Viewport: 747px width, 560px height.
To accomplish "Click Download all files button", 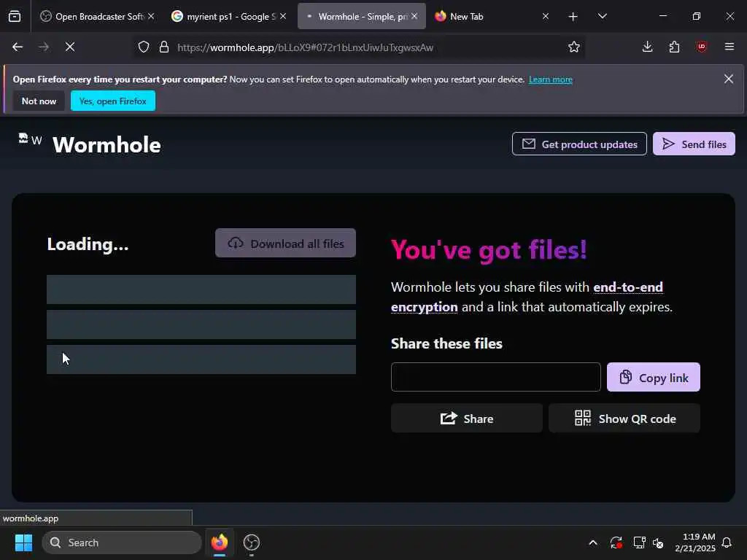I will click(285, 244).
